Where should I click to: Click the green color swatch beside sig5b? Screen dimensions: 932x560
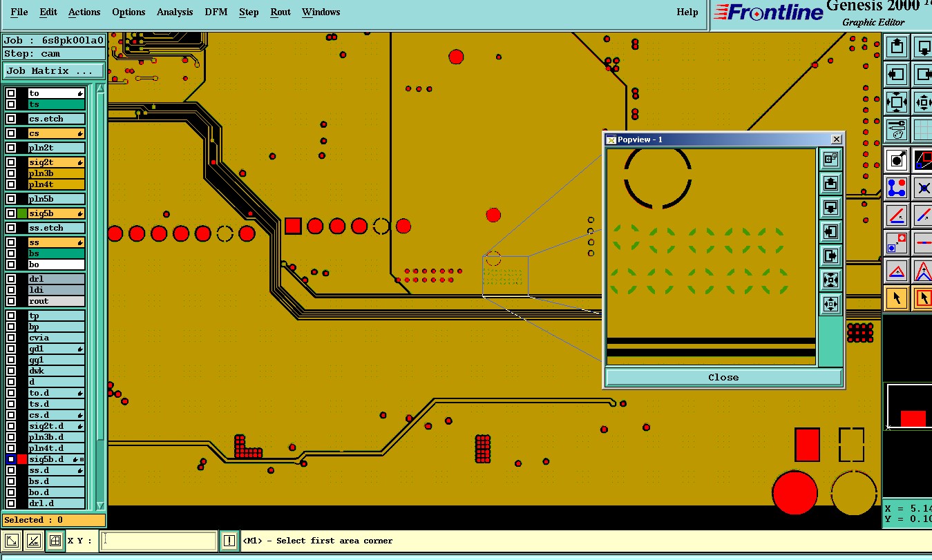point(22,213)
